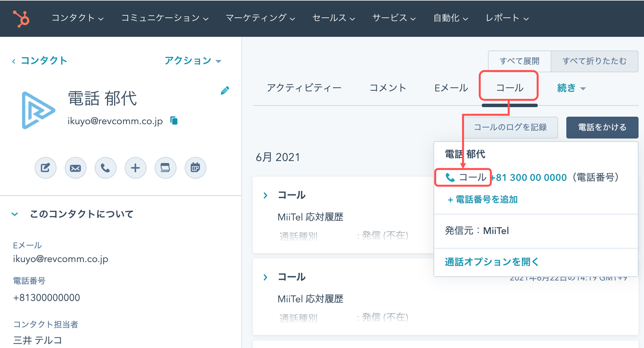
Task: Click the 通話オプションを開く link
Action: [x=492, y=261]
